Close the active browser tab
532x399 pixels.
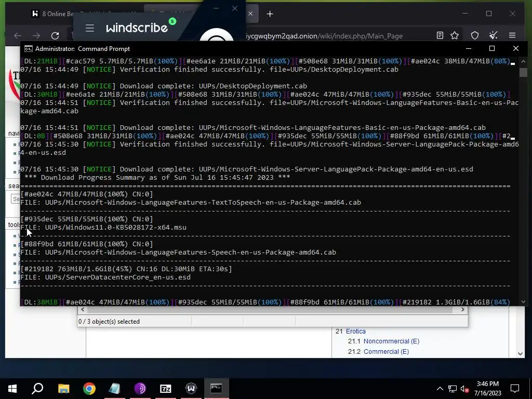[250, 14]
